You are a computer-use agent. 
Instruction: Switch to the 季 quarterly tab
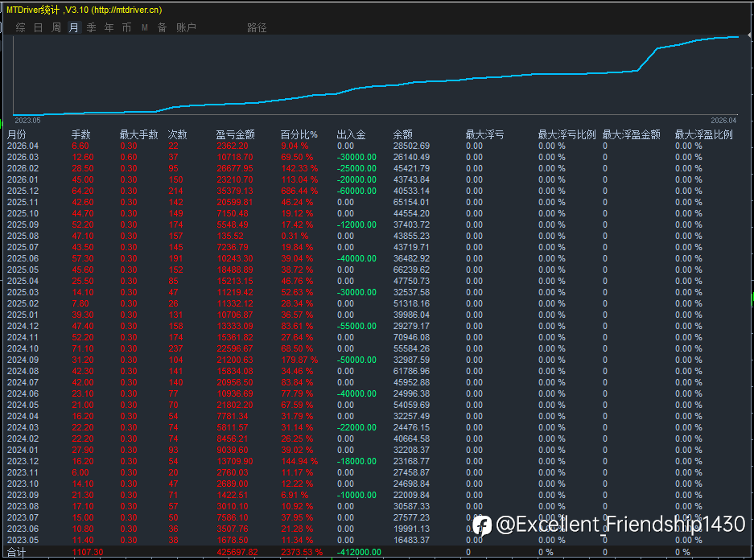click(x=92, y=27)
